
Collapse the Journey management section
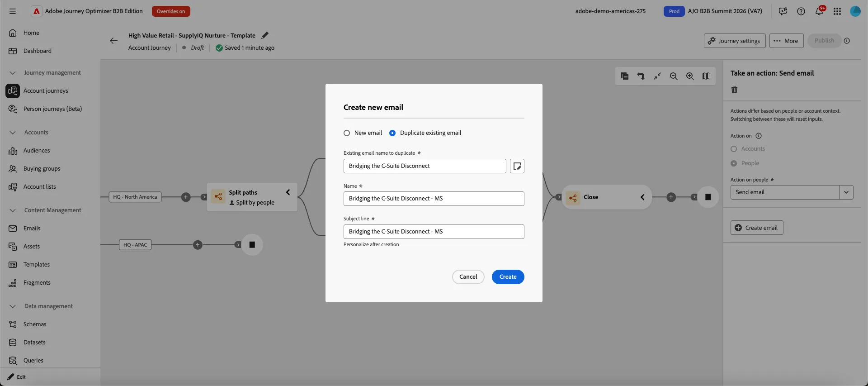(13, 73)
